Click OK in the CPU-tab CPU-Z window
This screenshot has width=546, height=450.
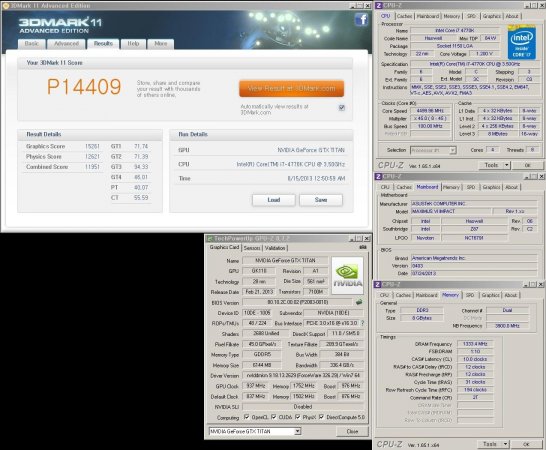(x=527, y=165)
